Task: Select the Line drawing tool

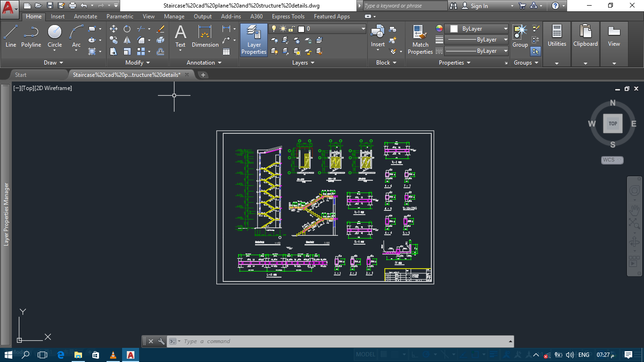Action: (11, 36)
